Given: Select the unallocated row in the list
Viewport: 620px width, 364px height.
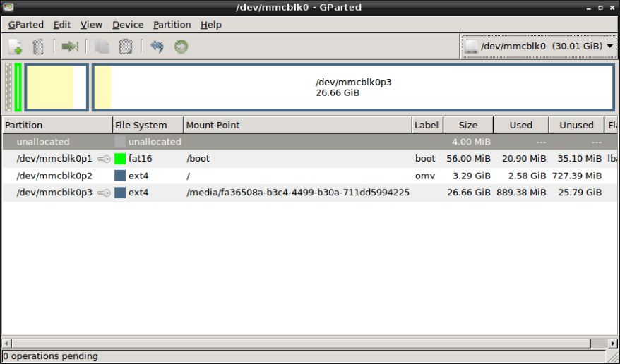Looking at the screenshot, I should tap(212, 142).
